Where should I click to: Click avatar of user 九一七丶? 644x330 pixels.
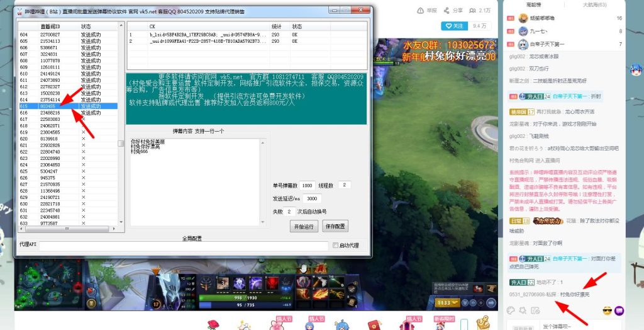pos(523,31)
